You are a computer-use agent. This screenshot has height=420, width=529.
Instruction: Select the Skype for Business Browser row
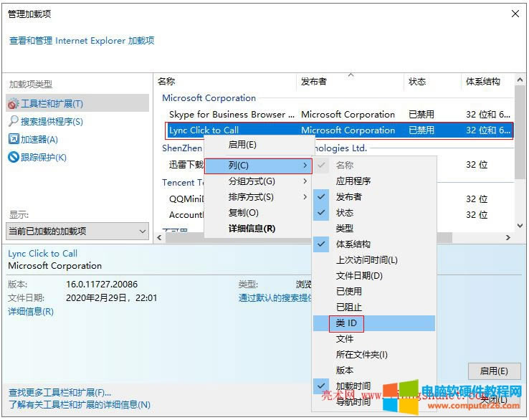click(231, 115)
